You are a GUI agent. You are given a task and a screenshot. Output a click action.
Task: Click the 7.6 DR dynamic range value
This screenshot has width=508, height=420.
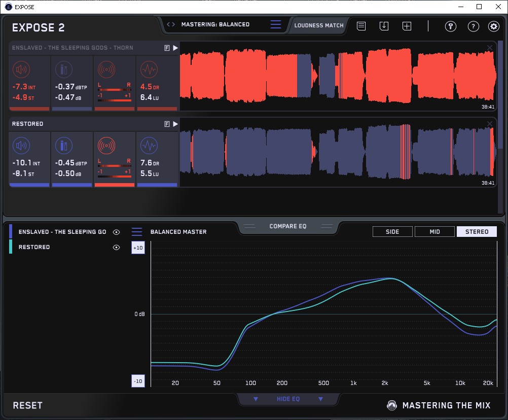(150, 163)
